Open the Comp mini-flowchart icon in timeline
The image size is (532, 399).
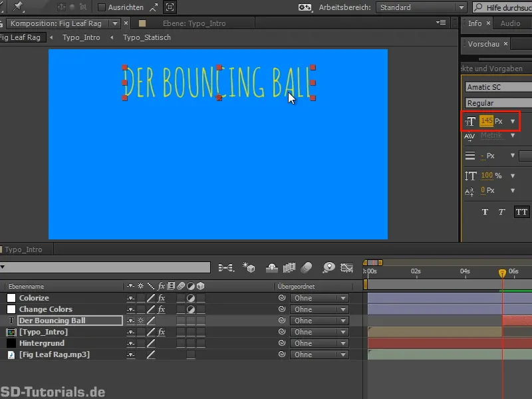tap(226, 268)
